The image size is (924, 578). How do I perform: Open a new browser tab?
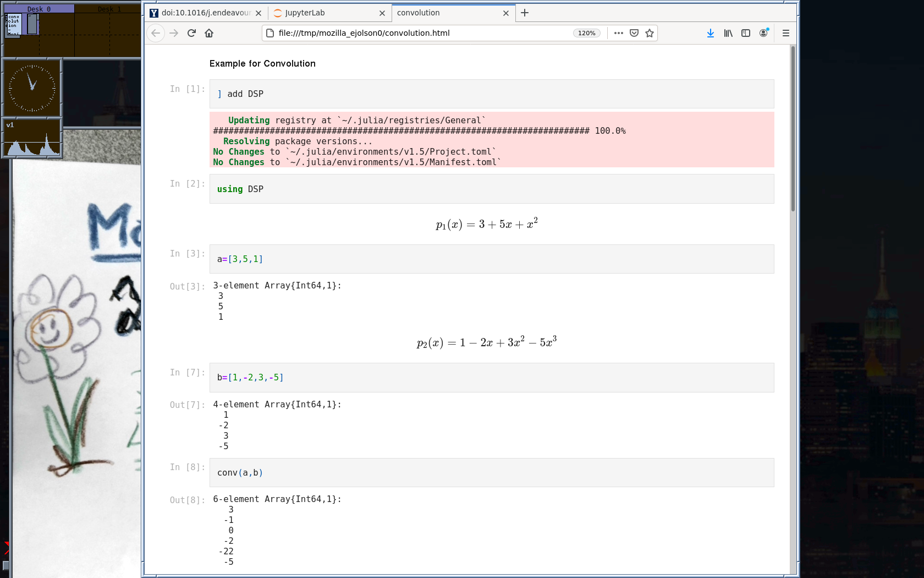click(x=525, y=13)
